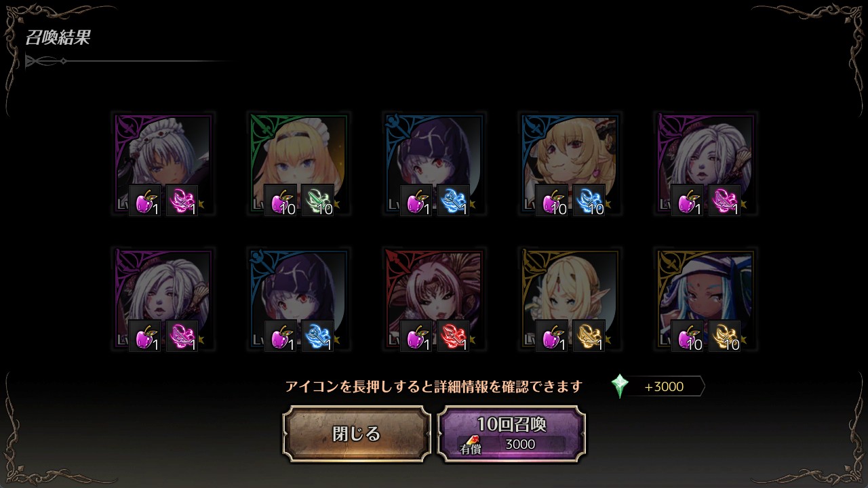Click the pink crystal icon on first character

(x=182, y=200)
